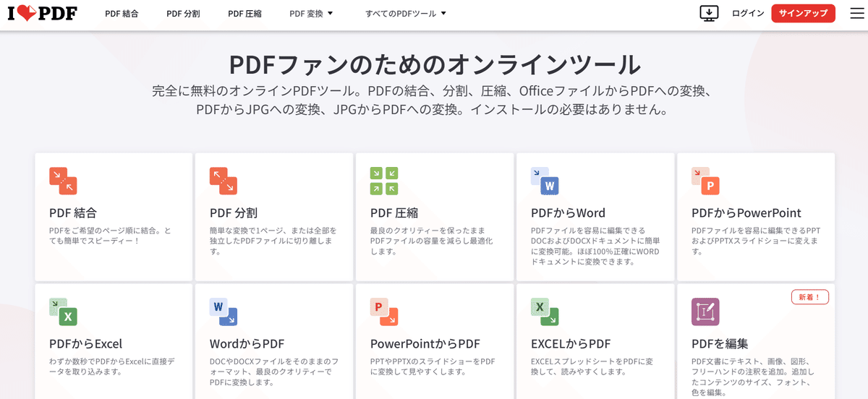Screen dimensions: 868x399
Task: Open the PDFからExcel card title
Action: coord(86,344)
